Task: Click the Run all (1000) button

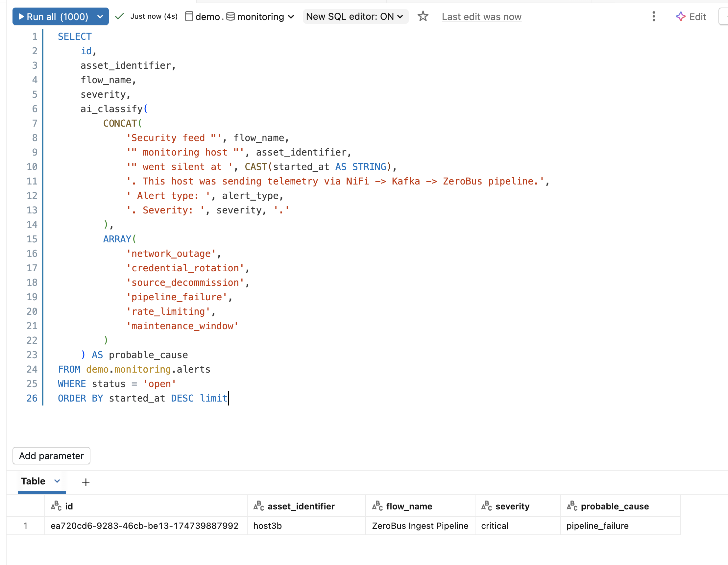Action: (53, 16)
